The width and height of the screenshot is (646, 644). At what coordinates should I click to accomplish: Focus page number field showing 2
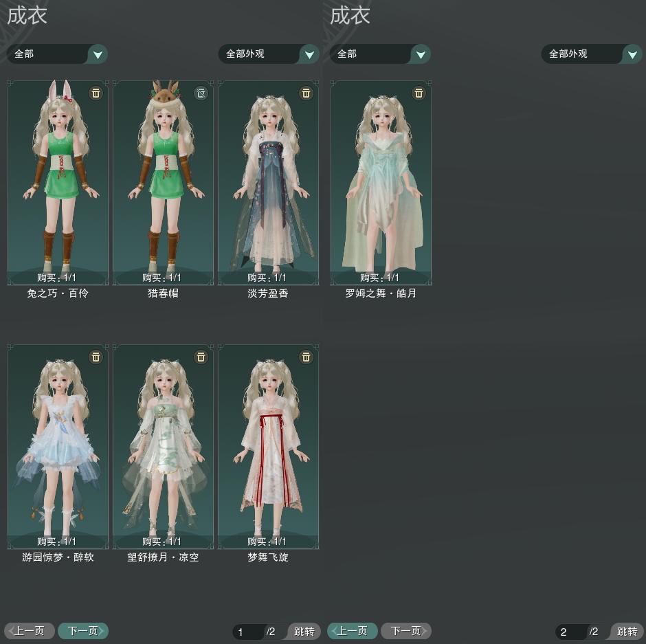(x=571, y=632)
